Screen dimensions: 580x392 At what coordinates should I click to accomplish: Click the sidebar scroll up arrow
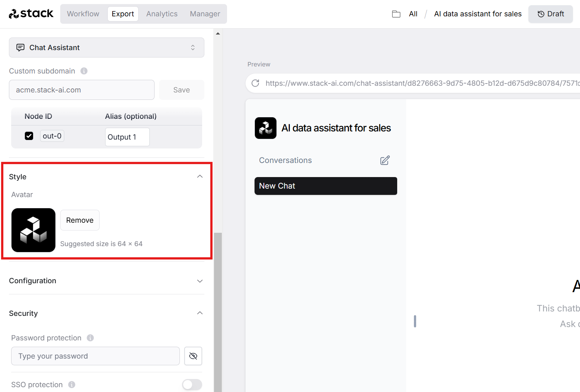click(x=218, y=33)
